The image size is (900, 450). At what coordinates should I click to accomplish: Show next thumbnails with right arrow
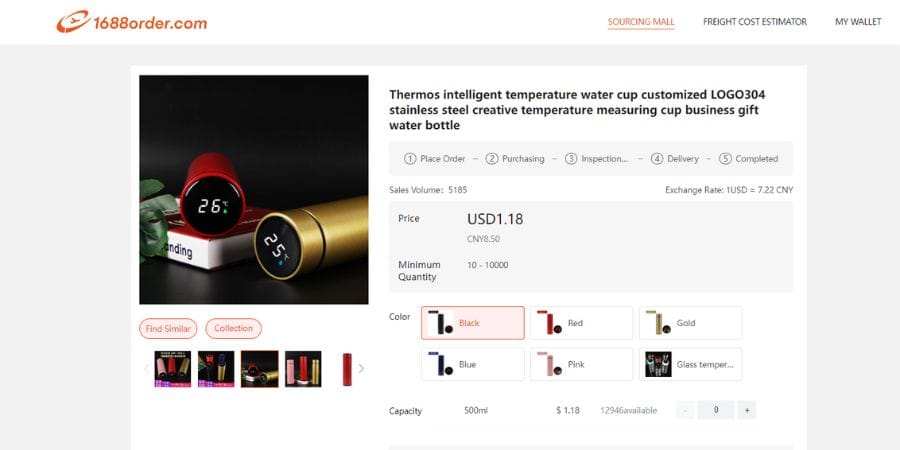click(361, 368)
